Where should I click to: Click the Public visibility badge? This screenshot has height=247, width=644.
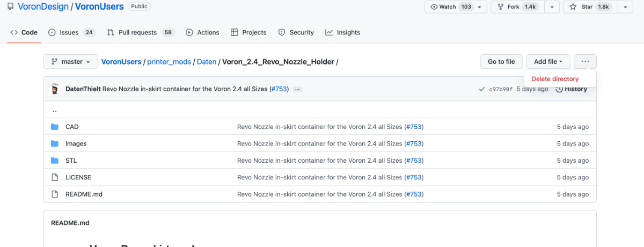140,7
